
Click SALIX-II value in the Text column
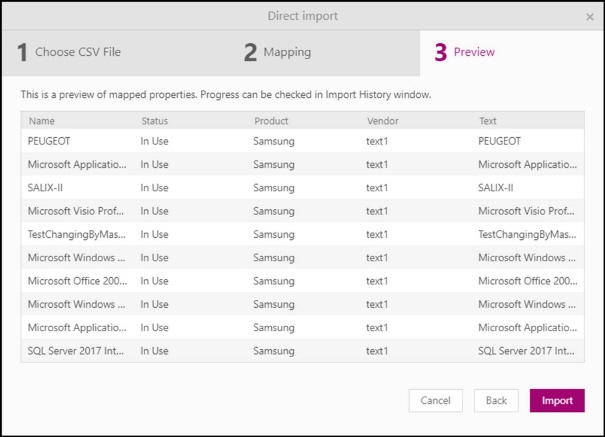point(496,188)
